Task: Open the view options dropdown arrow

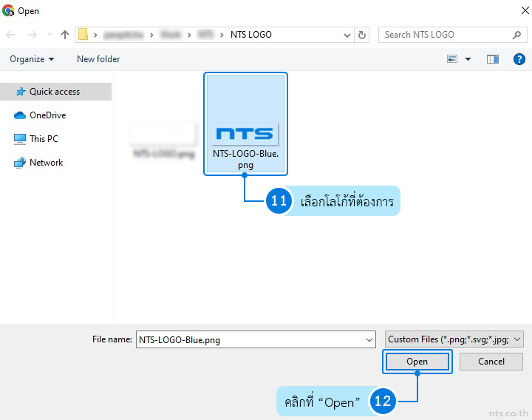Action: tap(468, 59)
